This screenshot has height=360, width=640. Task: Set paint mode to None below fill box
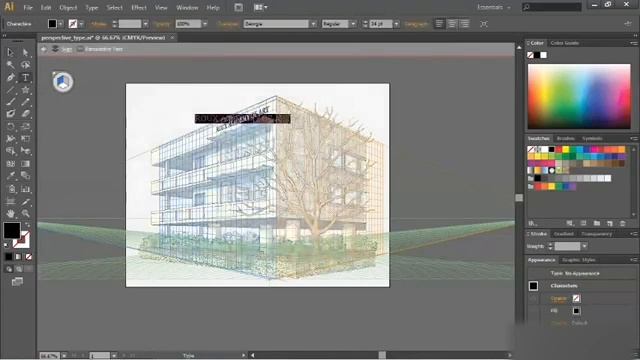click(x=28, y=257)
